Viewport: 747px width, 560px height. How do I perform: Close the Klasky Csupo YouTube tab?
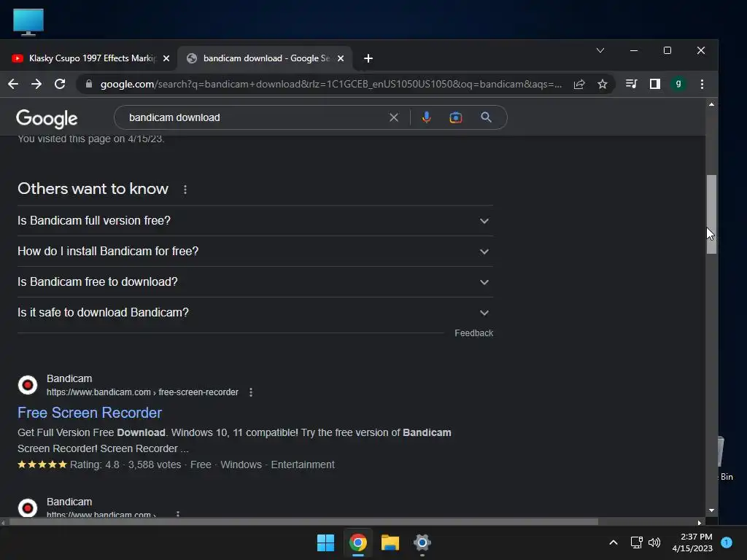point(166,58)
